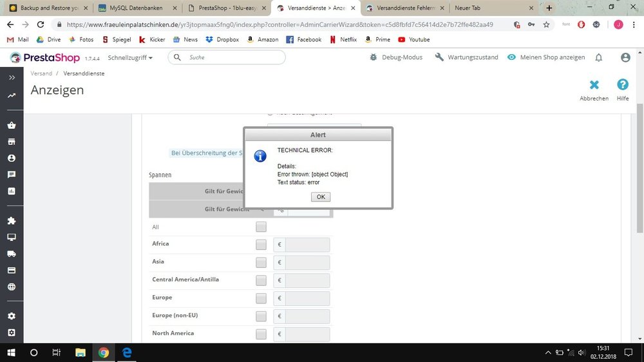
Task: Switch to the PrestaShop - 1blu-easy browser tab
Action: point(226,8)
